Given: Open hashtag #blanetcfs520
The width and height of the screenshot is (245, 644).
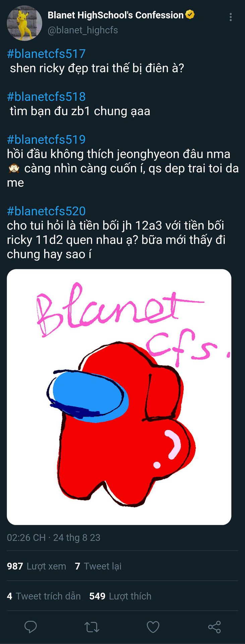Looking at the screenshot, I should pos(46,211).
